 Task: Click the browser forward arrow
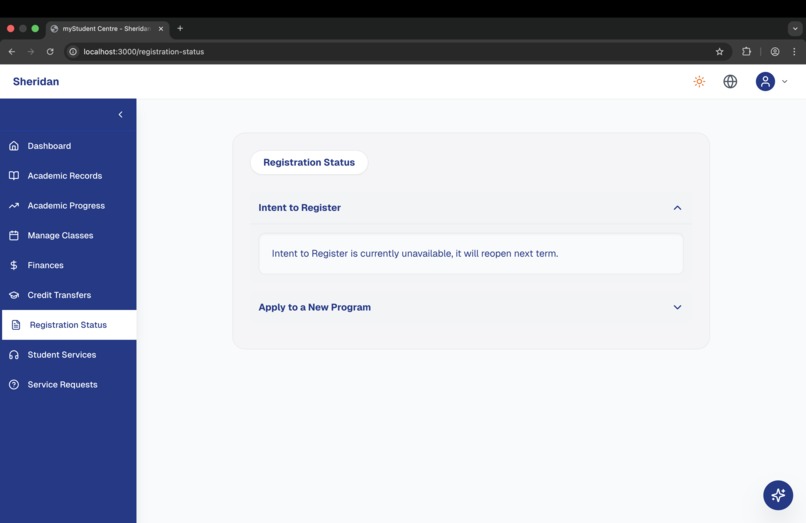click(31, 51)
